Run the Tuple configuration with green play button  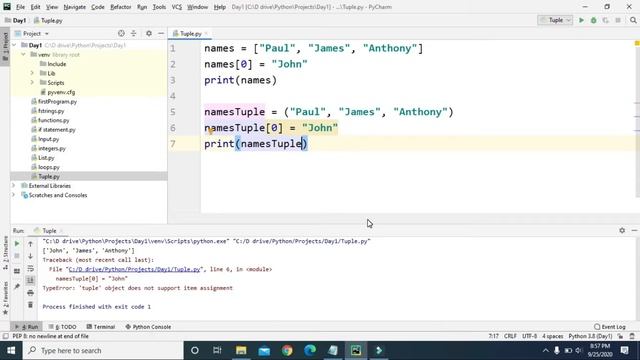581,20
